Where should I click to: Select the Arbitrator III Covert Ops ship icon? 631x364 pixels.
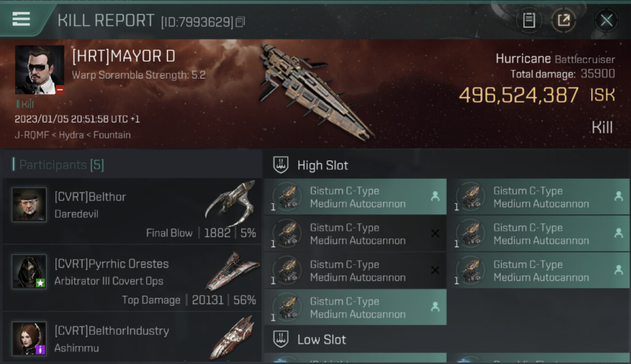coord(232,271)
